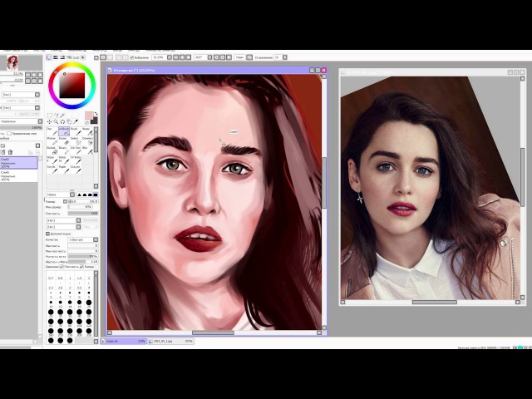Image resolution: width=532 pixels, height=399 pixels.
Task: Activate the move layer tool
Action: pyautogui.click(x=50, y=122)
